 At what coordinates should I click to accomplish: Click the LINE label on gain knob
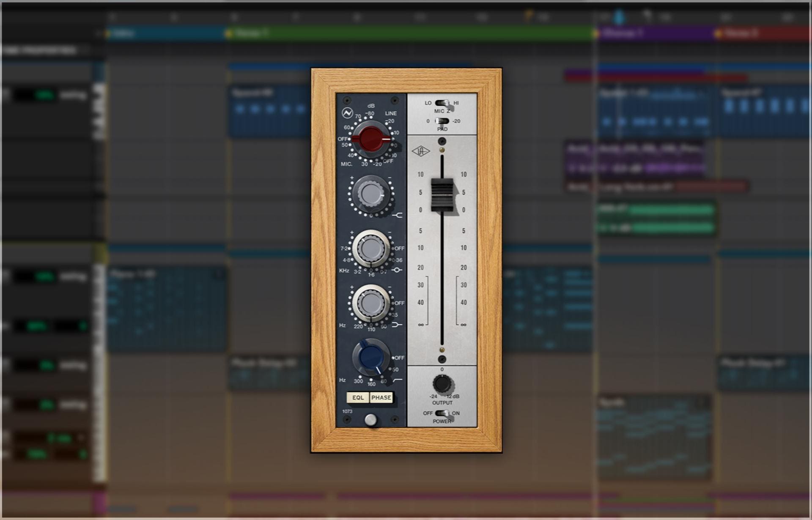pyautogui.click(x=391, y=113)
